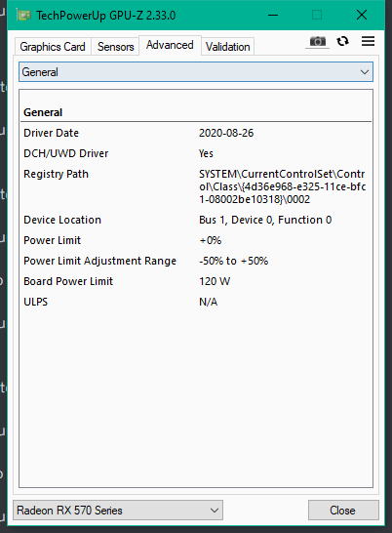Click the GPU-Z title bar app icon
392x533 pixels.
click(23, 16)
